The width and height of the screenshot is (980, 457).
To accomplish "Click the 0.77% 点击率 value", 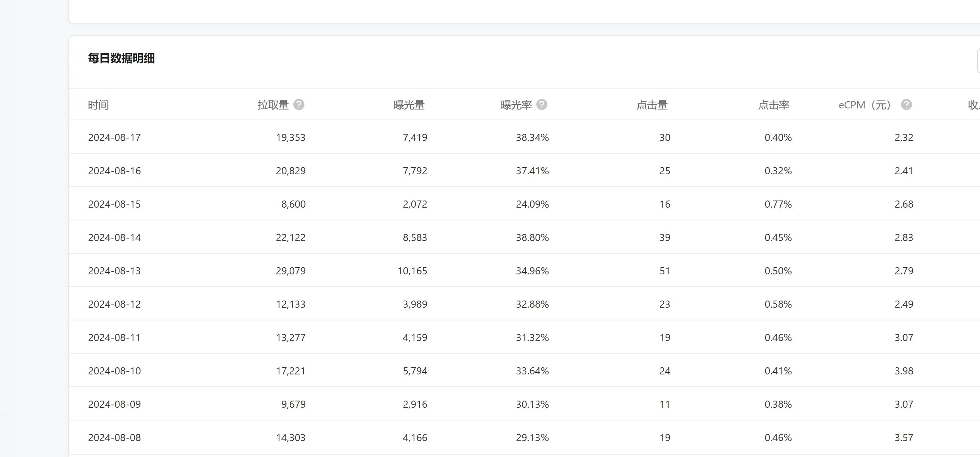I will click(x=778, y=204).
